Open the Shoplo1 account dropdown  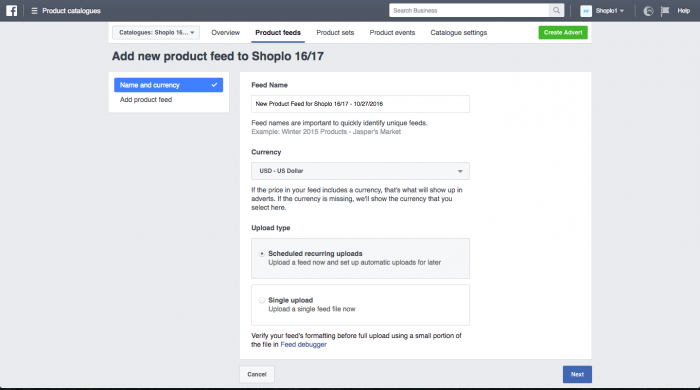click(x=610, y=11)
